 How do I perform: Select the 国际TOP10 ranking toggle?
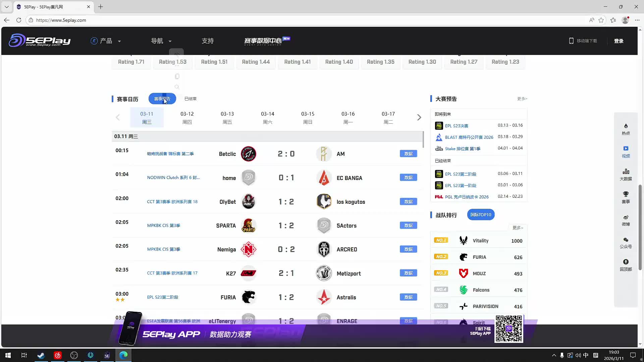pos(480,215)
